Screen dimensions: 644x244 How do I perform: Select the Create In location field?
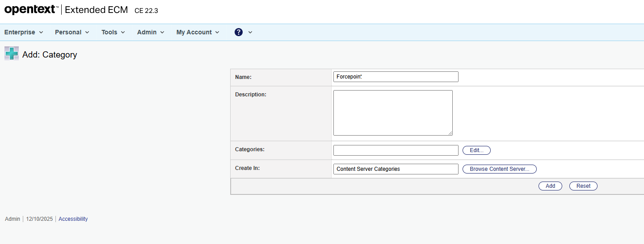pos(396,169)
